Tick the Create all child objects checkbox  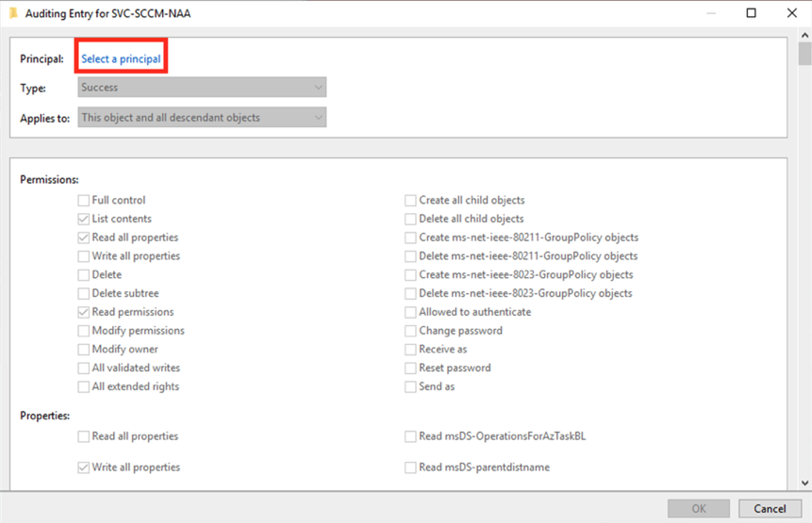[x=410, y=201]
